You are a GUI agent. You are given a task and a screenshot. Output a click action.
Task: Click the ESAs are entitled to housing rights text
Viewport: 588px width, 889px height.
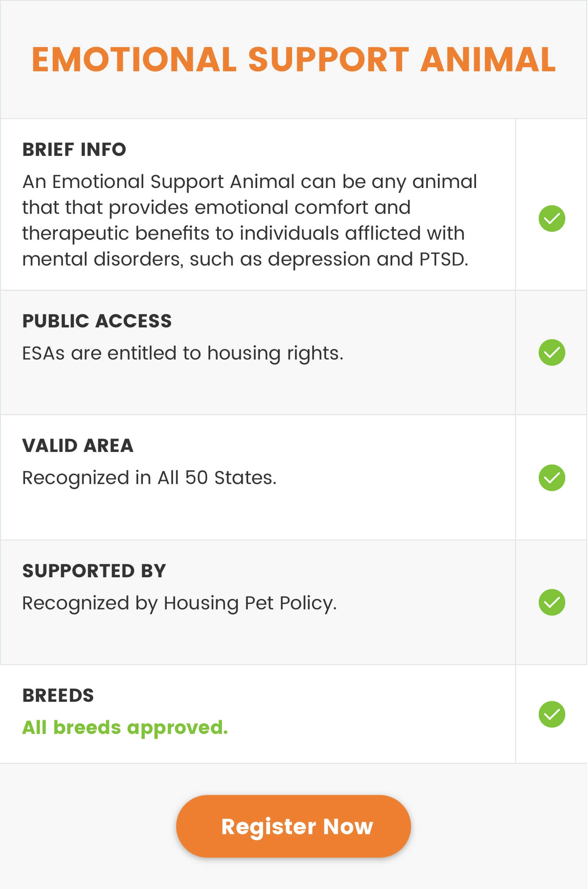click(183, 353)
